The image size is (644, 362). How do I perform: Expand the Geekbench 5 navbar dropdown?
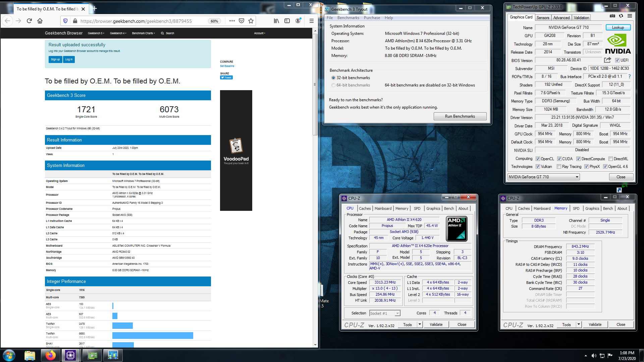(x=96, y=33)
